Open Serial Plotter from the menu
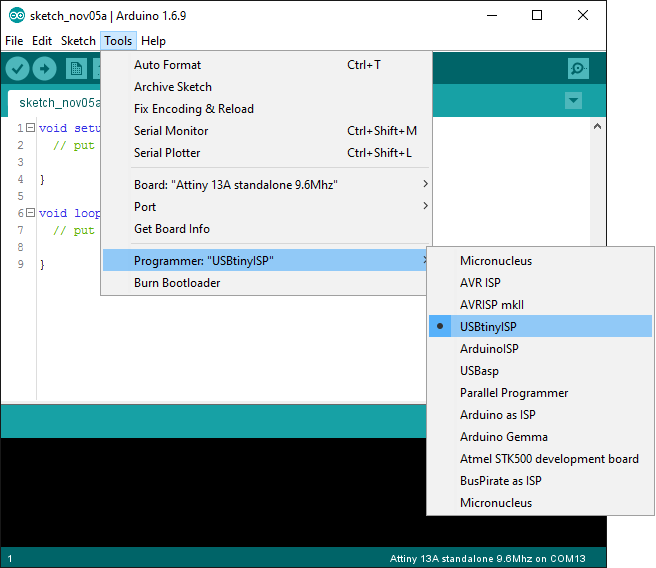656x568 pixels. coord(267,153)
